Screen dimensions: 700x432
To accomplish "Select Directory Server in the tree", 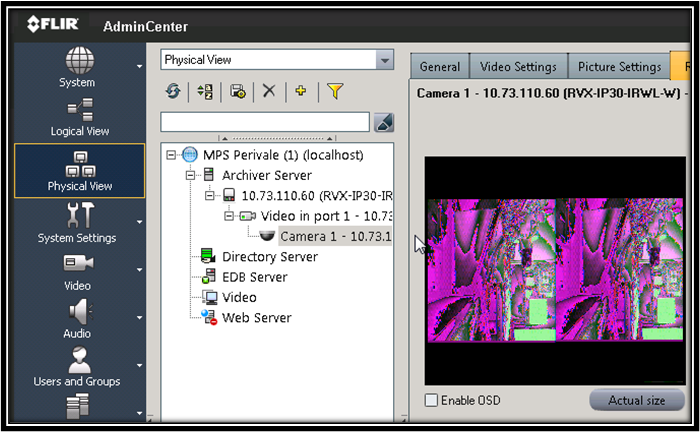I will pos(269,257).
